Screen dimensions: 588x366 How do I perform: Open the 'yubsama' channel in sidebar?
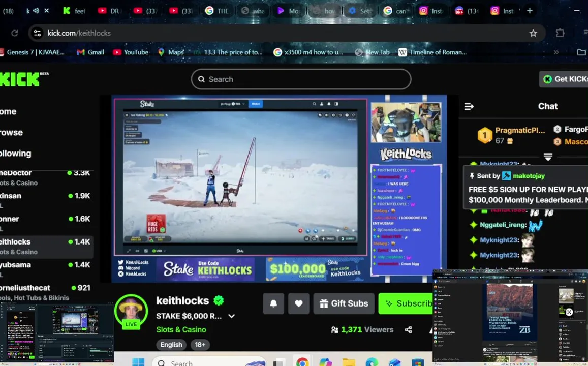pos(45,269)
